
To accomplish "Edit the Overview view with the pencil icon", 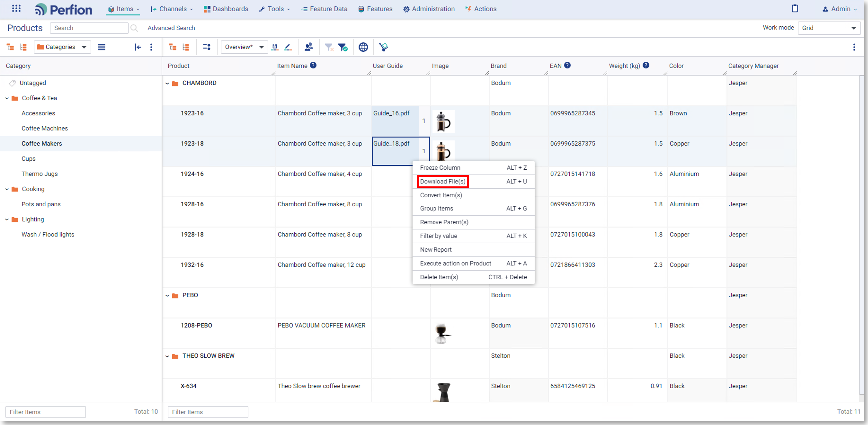I will pos(288,47).
